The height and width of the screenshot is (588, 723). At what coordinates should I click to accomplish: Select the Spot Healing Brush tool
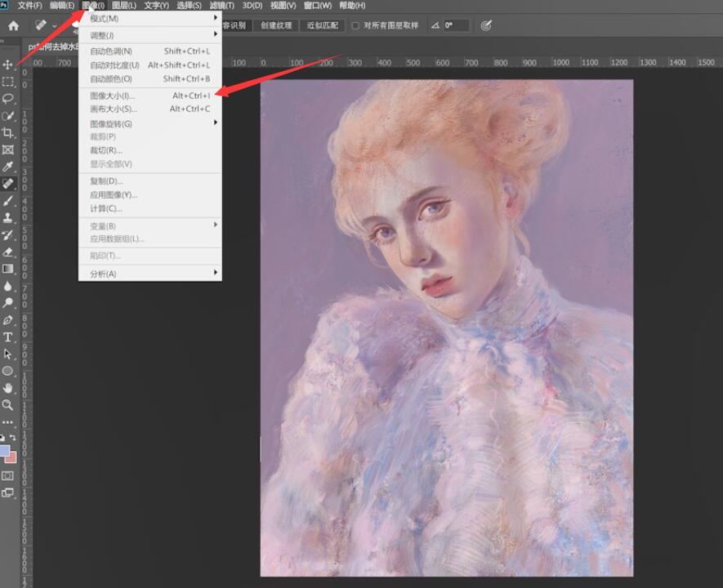[8, 184]
